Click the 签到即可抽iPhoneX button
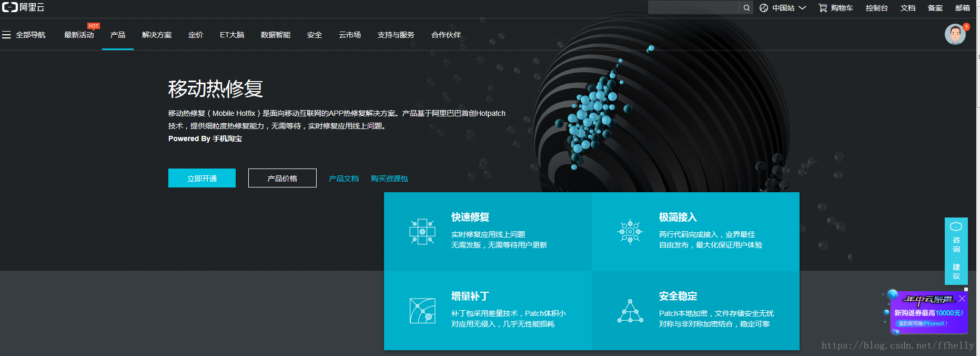This screenshot has height=356, width=980. point(923,323)
